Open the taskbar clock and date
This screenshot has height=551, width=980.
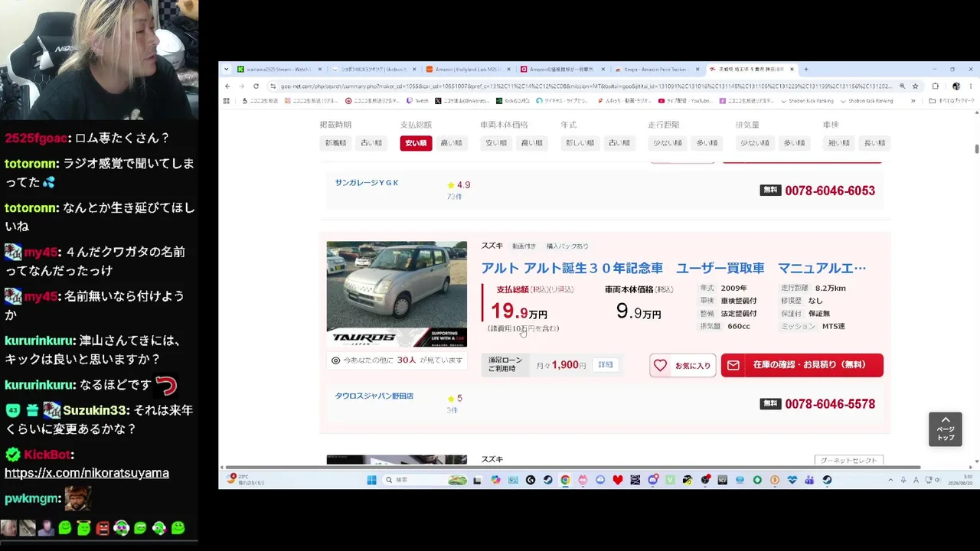[962, 480]
